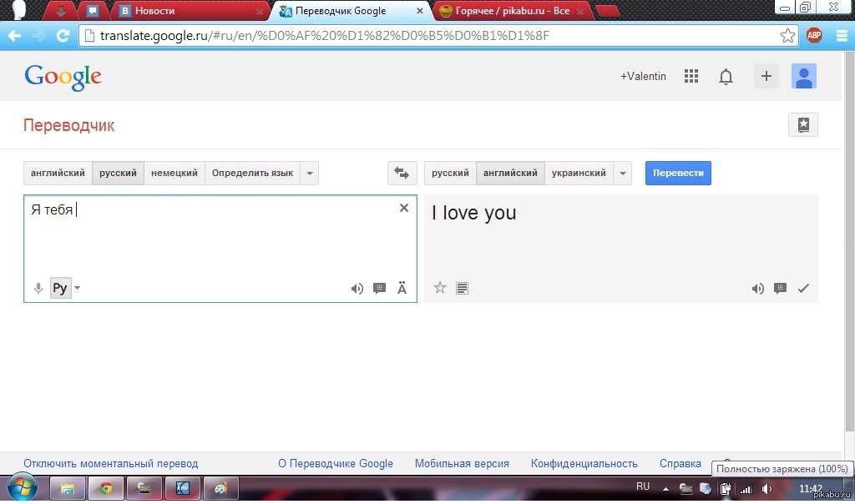This screenshot has width=855, height=504.
Task: Open the phrasebook star-book icon
Action: pyautogui.click(x=803, y=125)
